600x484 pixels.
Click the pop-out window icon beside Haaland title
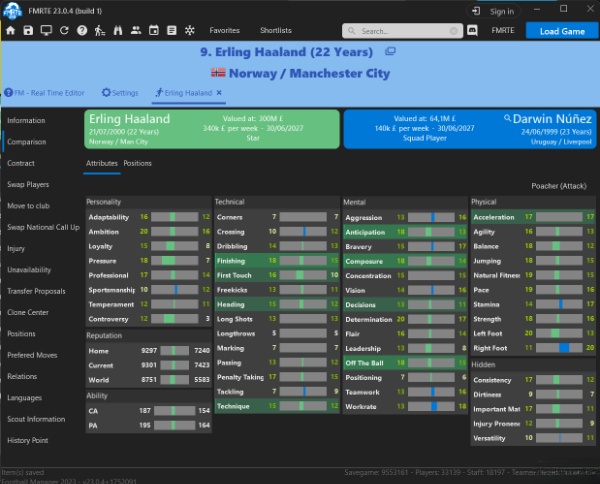pos(390,51)
